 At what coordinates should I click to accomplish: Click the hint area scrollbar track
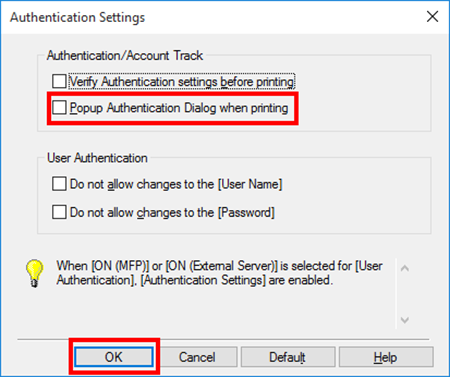pos(405,294)
